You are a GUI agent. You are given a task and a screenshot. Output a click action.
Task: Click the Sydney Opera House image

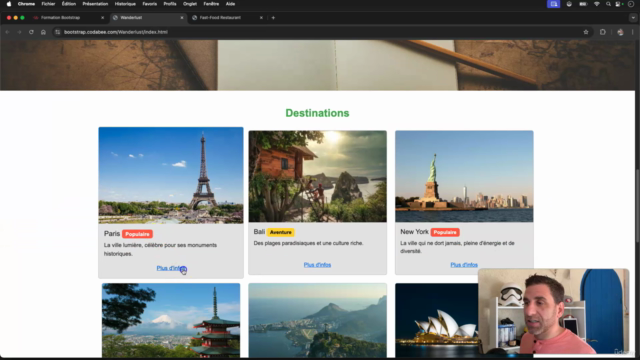pyautogui.click(x=437, y=320)
